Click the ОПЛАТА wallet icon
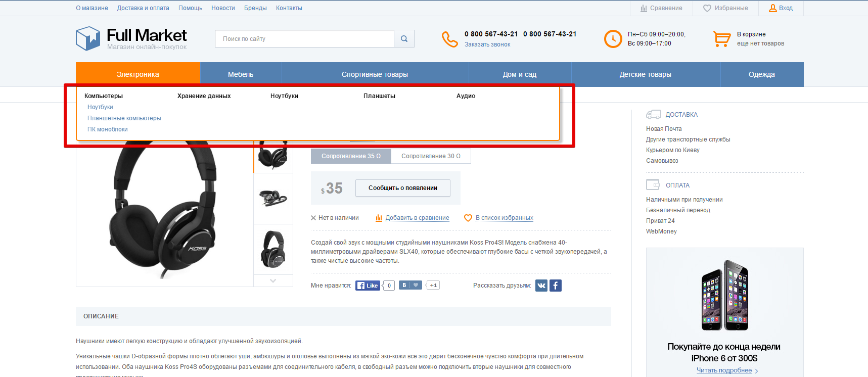868x377 pixels. point(653,184)
